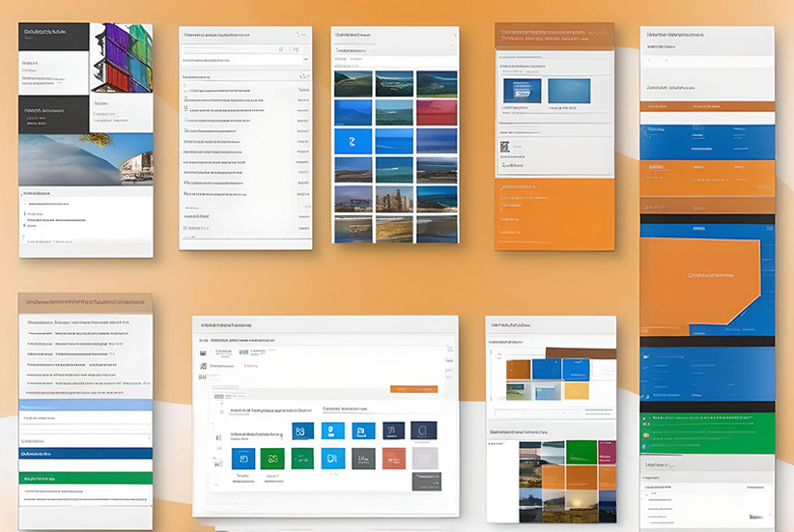The height and width of the screenshot is (532, 794).
Task: Click the coral-red app tile
Action: click(393, 458)
